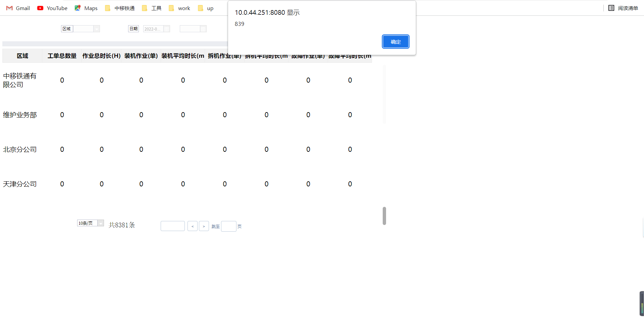The width and height of the screenshot is (644, 318).
Task: Click the 区域 selection field
Action: click(84, 29)
